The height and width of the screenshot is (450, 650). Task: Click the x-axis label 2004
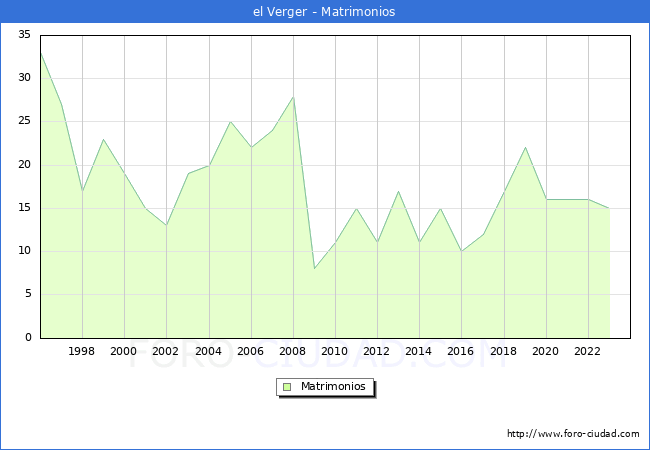click(x=209, y=351)
